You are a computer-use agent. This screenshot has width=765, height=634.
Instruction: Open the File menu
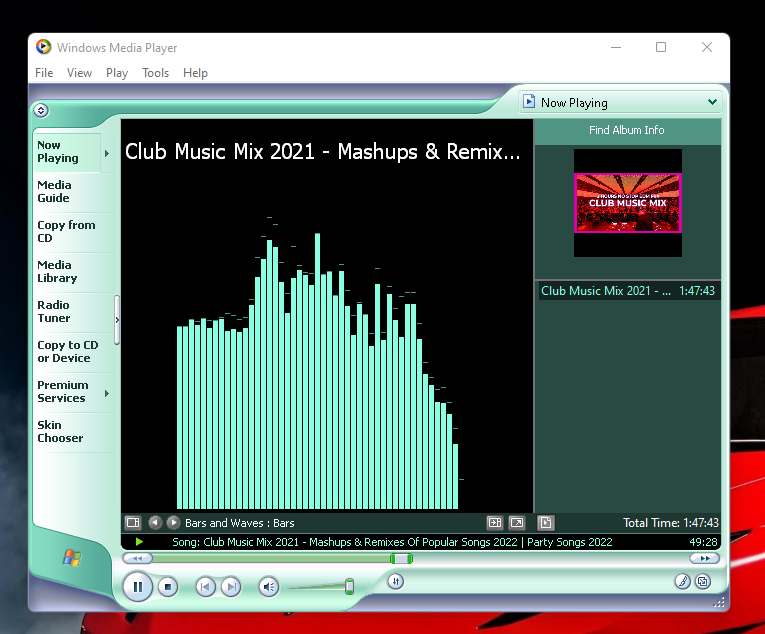(44, 73)
